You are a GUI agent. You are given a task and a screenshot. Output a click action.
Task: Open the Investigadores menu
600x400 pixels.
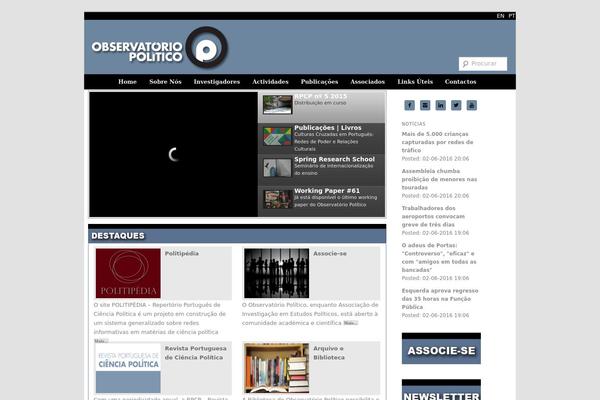pyautogui.click(x=217, y=82)
